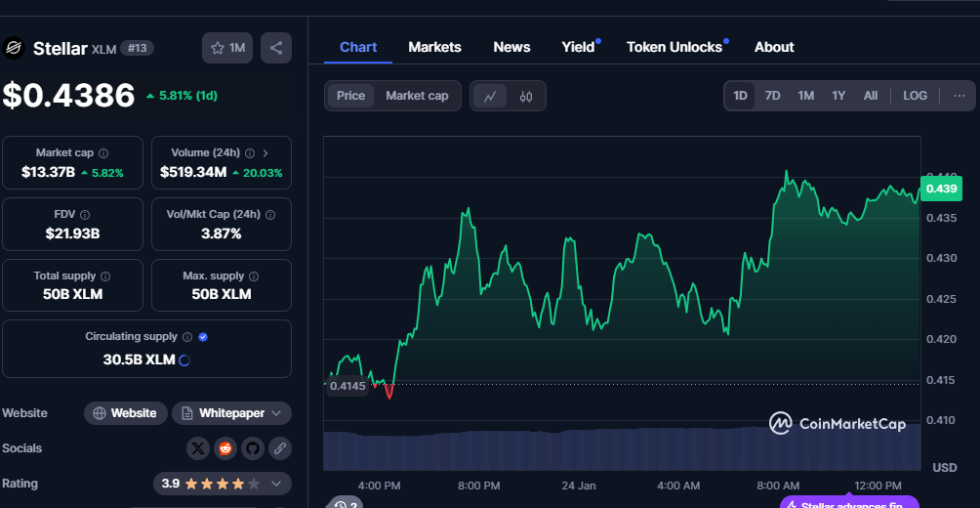Click the $13.37B market cap value
The width and height of the screenshot is (980, 508).
[x=48, y=173]
